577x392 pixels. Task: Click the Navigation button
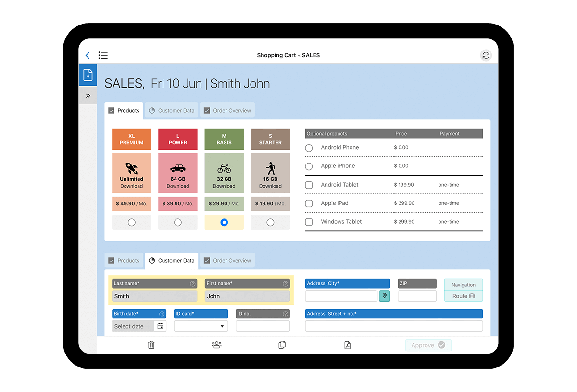(x=464, y=285)
